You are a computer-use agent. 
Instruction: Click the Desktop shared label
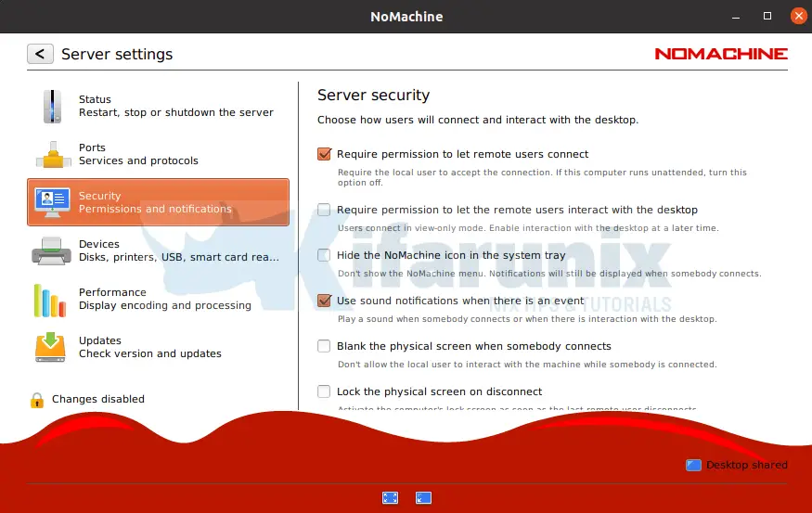[x=747, y=465]
